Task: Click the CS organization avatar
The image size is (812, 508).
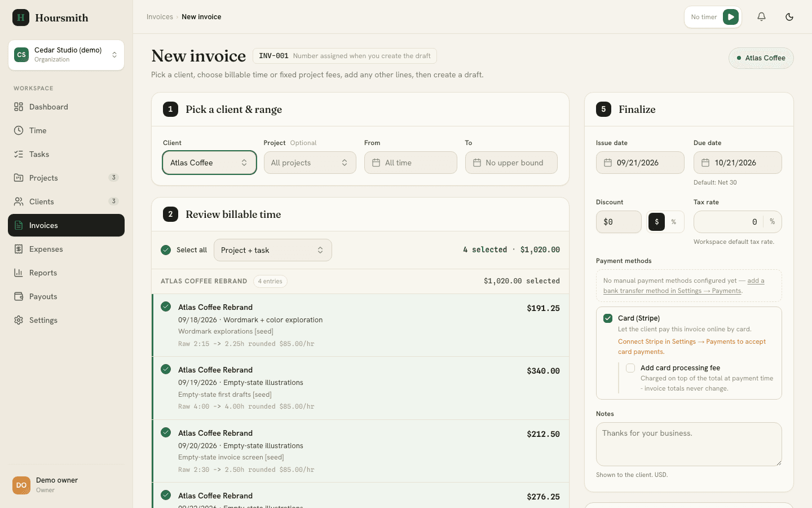Action: [21, 55]
